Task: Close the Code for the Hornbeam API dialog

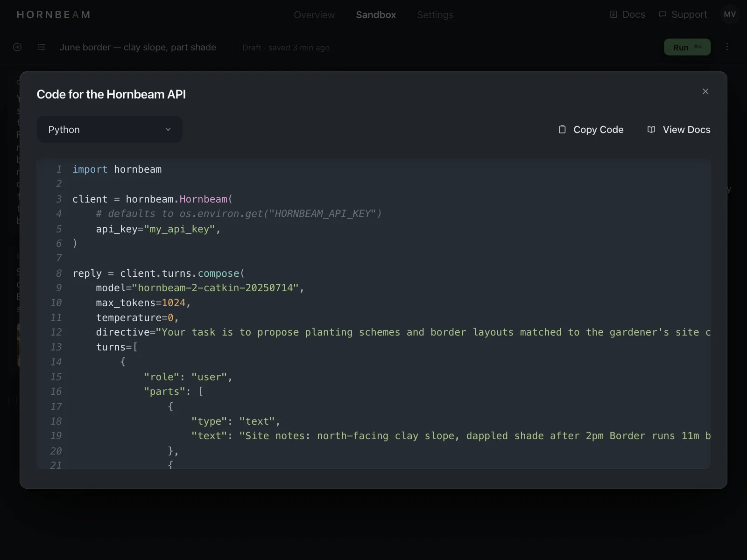Action: 705,91
